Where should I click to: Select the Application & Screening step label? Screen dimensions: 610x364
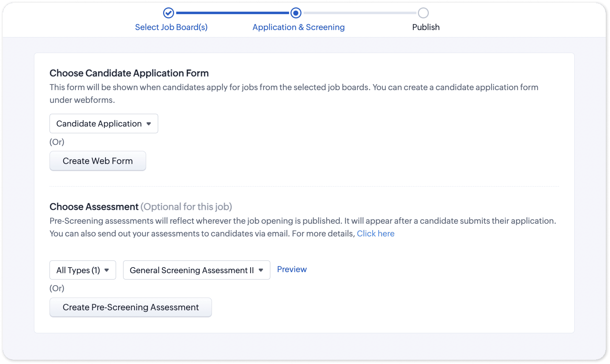(298, 27)
